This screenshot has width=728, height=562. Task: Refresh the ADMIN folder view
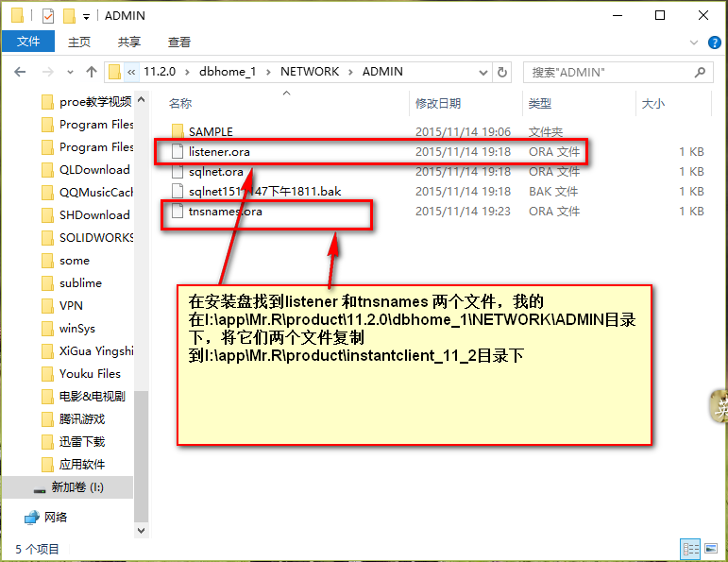point(502,73)
